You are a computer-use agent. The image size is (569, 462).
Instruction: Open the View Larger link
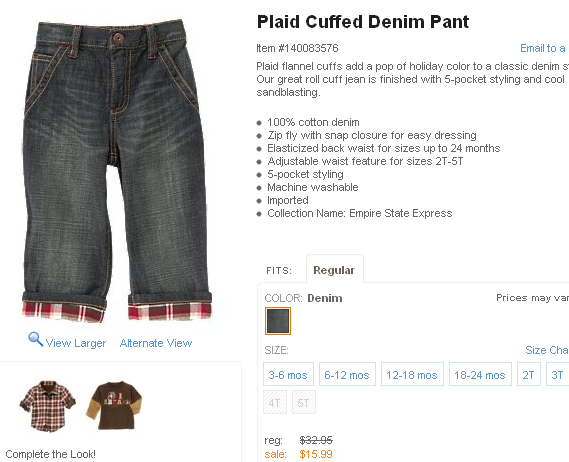click(76, 343)
